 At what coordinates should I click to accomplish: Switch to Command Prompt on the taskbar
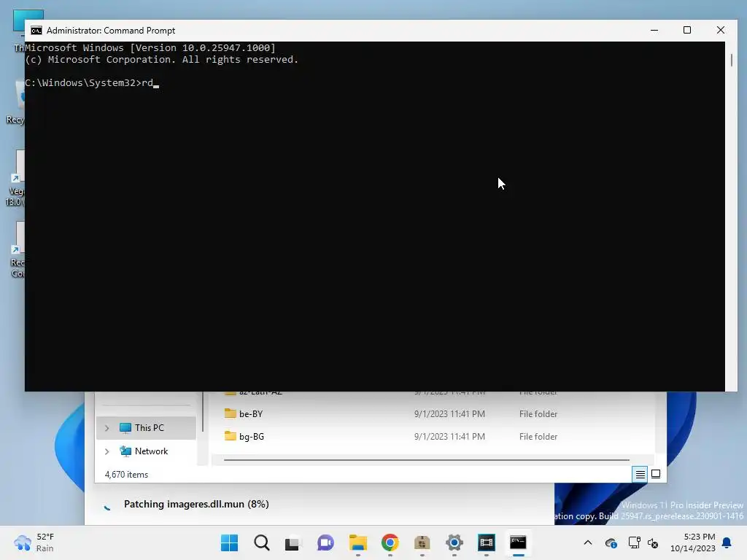(519, 542)
